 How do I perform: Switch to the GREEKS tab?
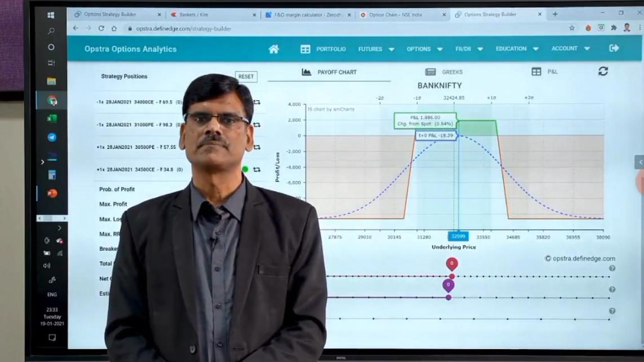(x=444, y=72)
